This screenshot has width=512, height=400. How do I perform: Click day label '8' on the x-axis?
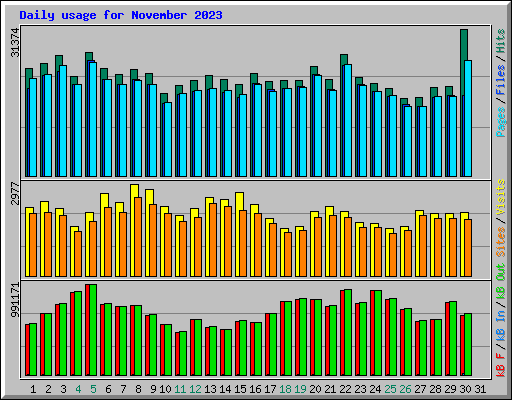coord(138,389)
